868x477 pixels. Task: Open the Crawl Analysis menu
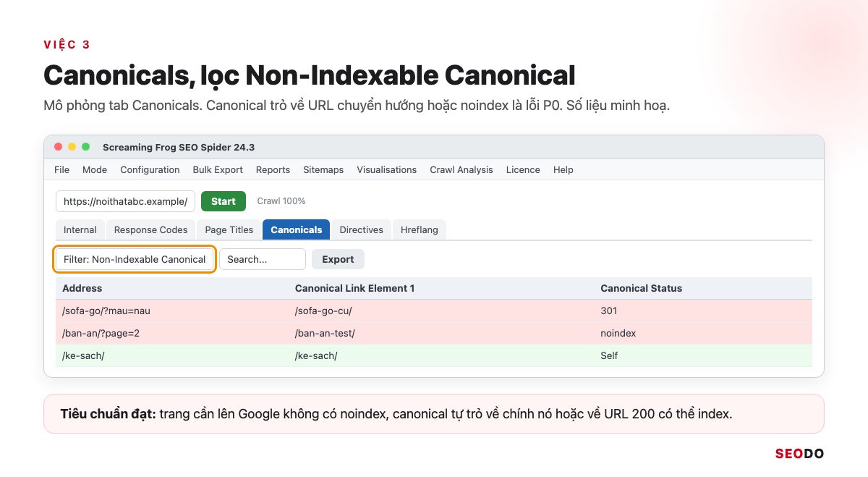click(461, 169)
